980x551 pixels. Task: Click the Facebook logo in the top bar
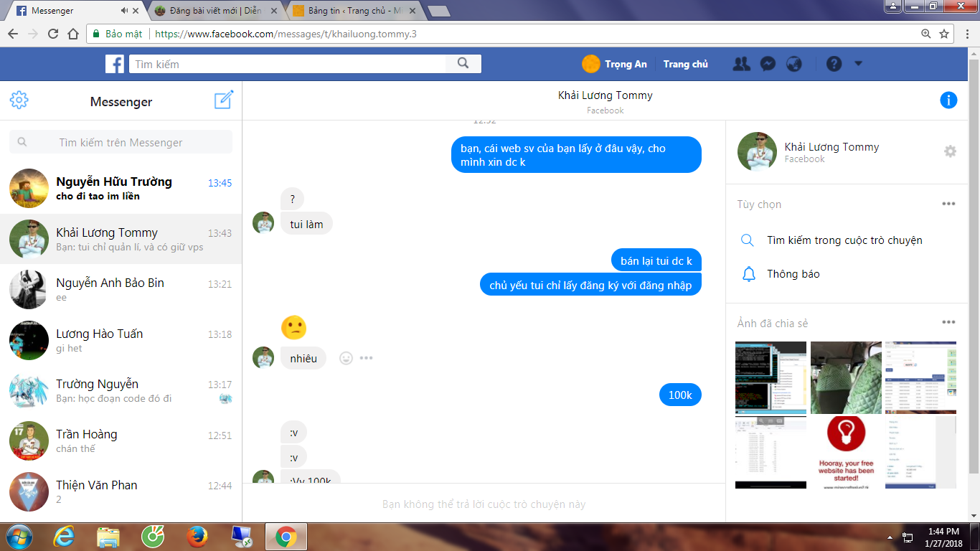tap(115, 64)
